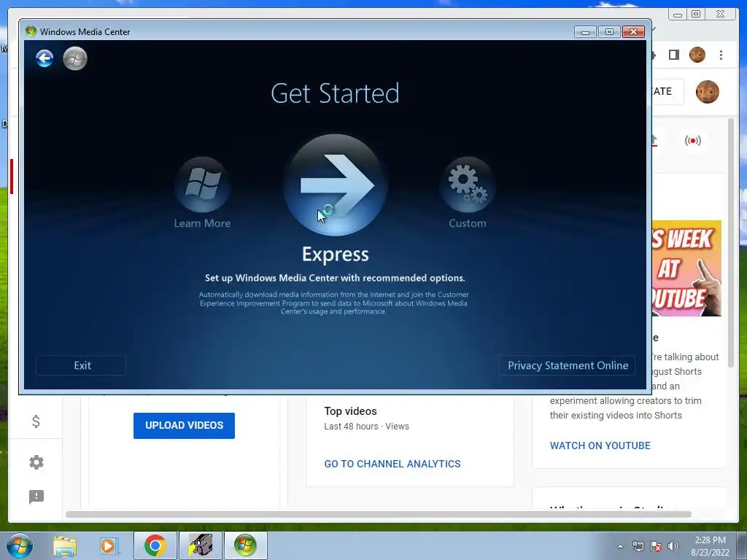Click the Express label text
747x560 pixels.
coord(336,254)
